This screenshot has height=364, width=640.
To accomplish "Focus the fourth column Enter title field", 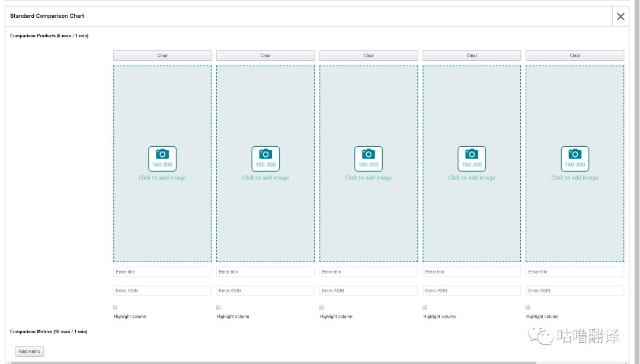I will point(472,272).
